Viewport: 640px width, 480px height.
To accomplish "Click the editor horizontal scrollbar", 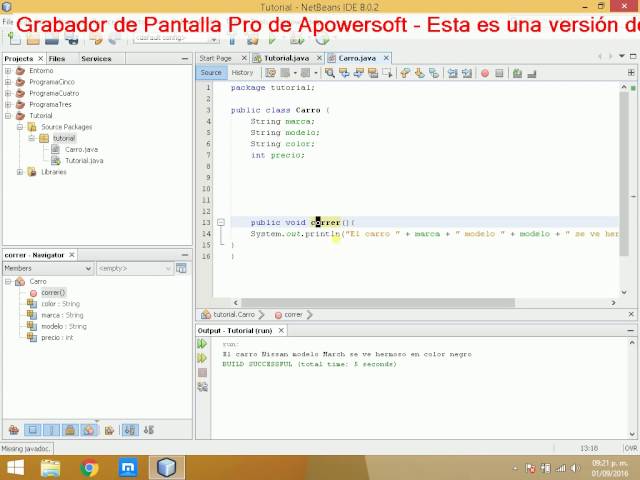I will (x=378, y=303).
